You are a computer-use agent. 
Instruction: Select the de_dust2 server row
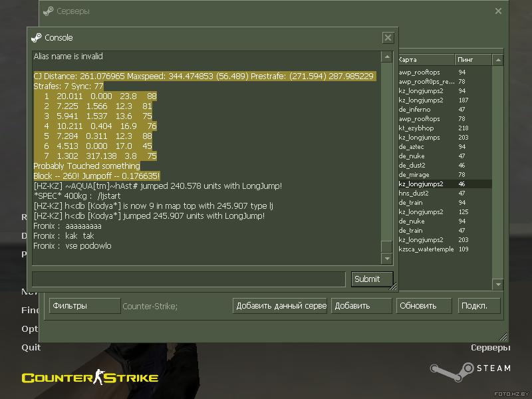pos(445,166)
